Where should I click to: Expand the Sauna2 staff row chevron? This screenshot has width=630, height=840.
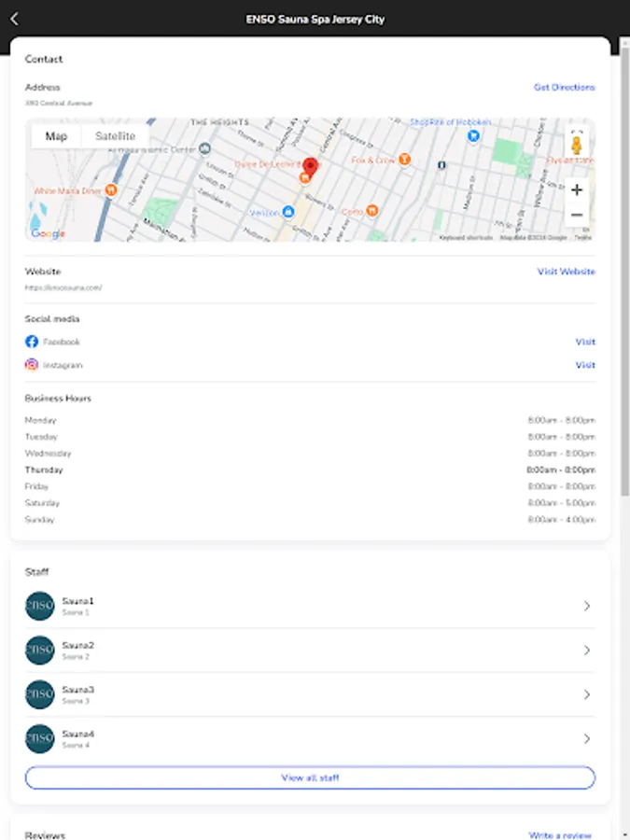pyautogui.click(x=587, y=651)
